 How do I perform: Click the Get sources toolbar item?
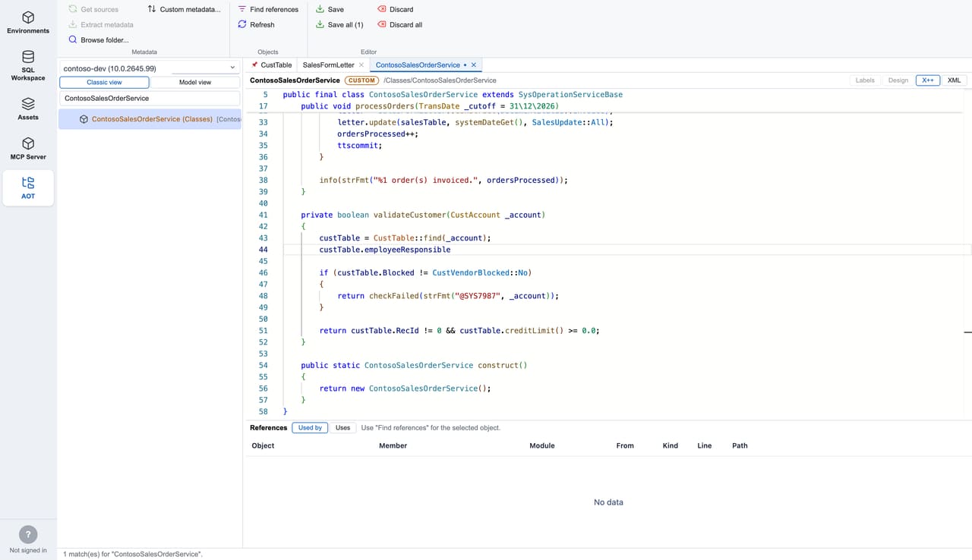[93, 9]
